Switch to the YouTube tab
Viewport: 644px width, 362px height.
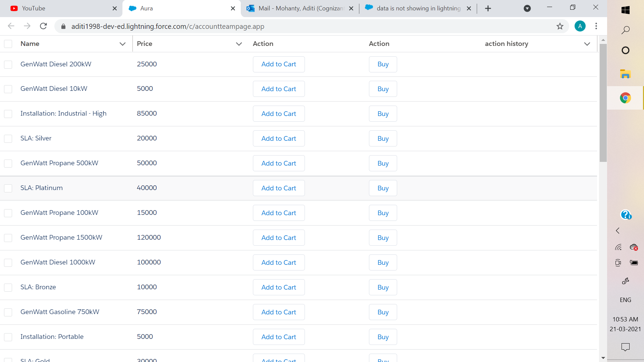(34, 8)
